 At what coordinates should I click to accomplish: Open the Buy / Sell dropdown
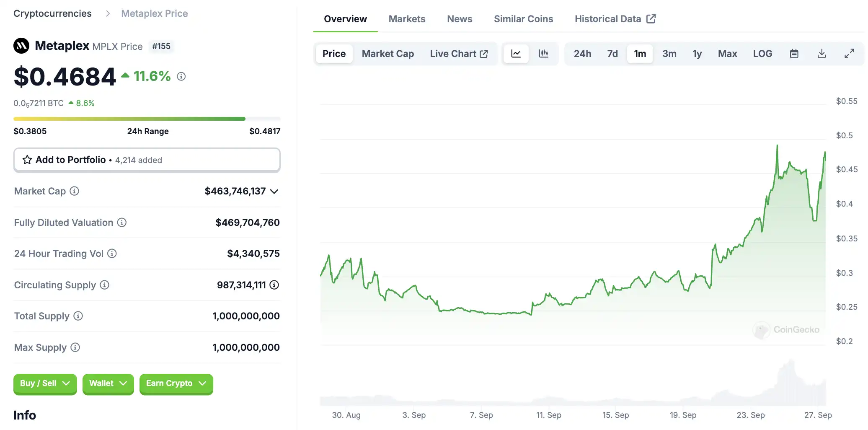tap(45, 383)
